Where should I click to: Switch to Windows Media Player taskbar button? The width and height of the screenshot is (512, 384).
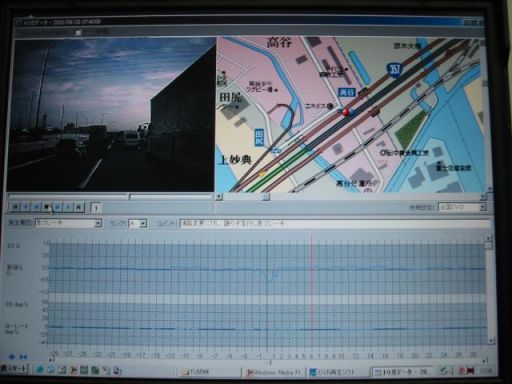(273, 372)
